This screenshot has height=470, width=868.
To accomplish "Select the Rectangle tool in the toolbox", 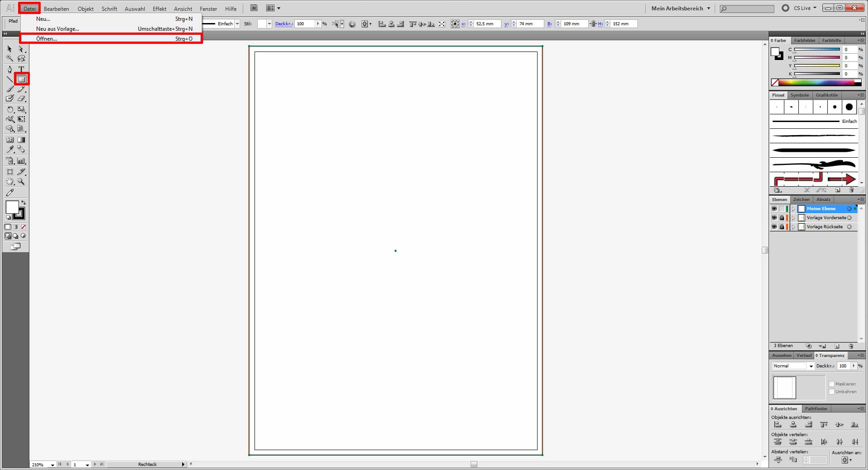I will click(21, 80).
